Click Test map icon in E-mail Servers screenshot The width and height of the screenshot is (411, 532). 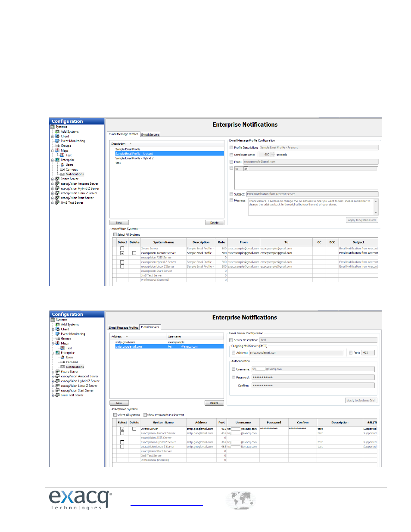[62, 348]
